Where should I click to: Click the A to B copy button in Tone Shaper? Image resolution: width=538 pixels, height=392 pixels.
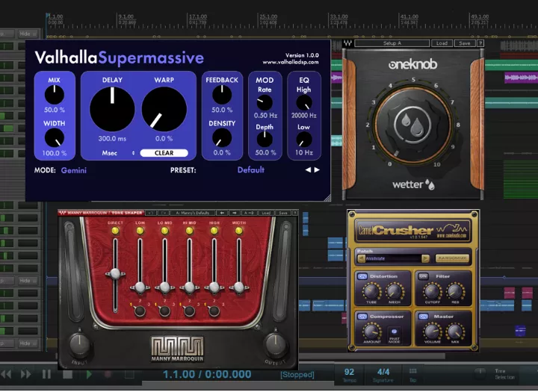click(248, 213)
